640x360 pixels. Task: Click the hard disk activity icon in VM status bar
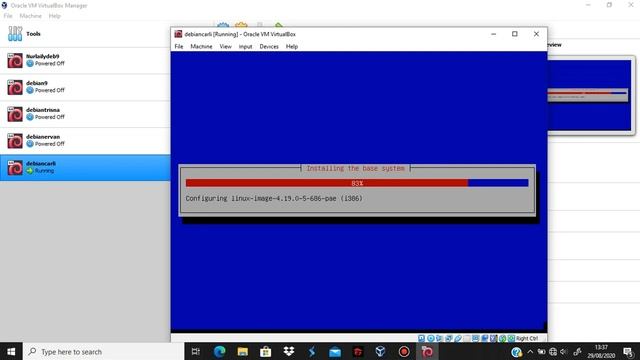click(x=421, y=338)
